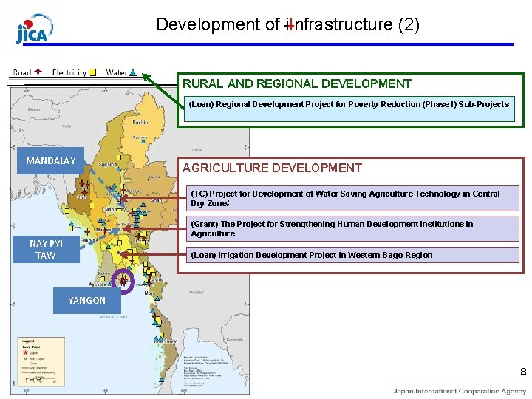Select the MANDALAY label box
The width and height of the screenshot is (532, 399).
coord(50,160)
